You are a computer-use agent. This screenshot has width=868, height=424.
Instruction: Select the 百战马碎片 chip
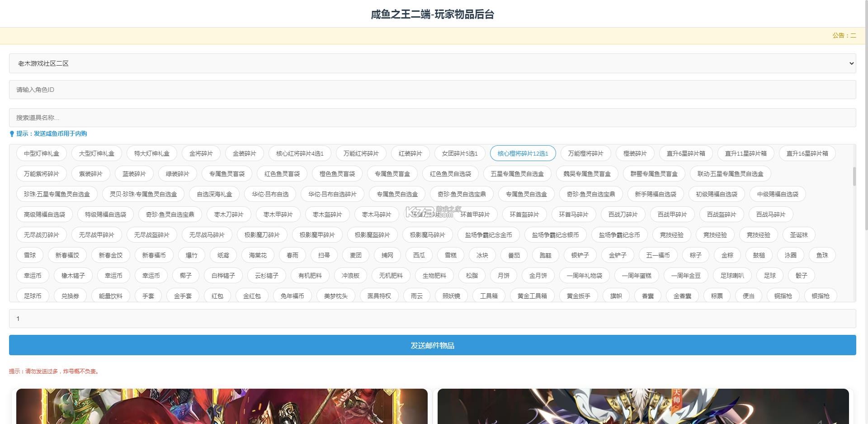[771, 214]
